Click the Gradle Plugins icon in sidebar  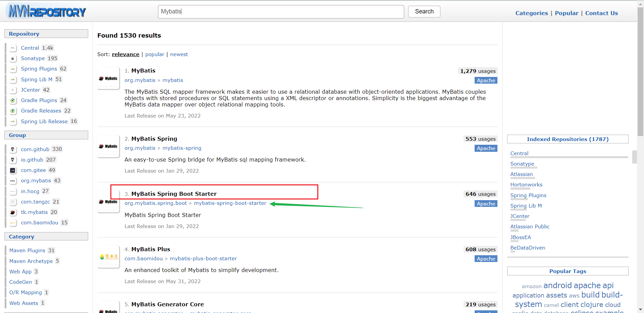pyautogui.click(x=13, y=100)
